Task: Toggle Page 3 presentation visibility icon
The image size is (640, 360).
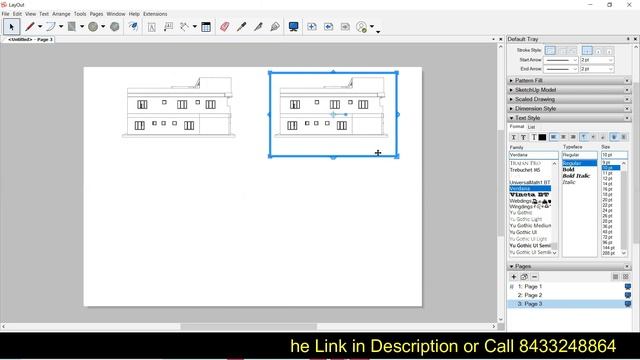Action: [x=628, y=304]
